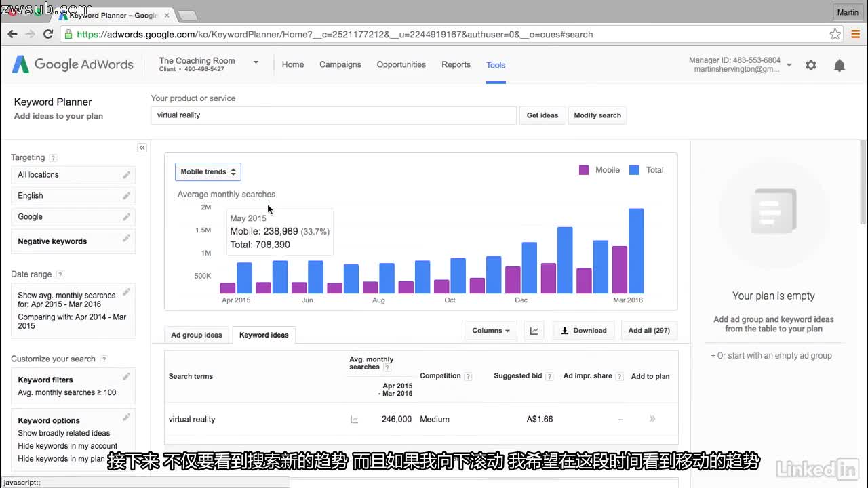Select the Keyword ideas tab
The width and height of the screenshot is (868, 488).
click(x=264, y=335)
